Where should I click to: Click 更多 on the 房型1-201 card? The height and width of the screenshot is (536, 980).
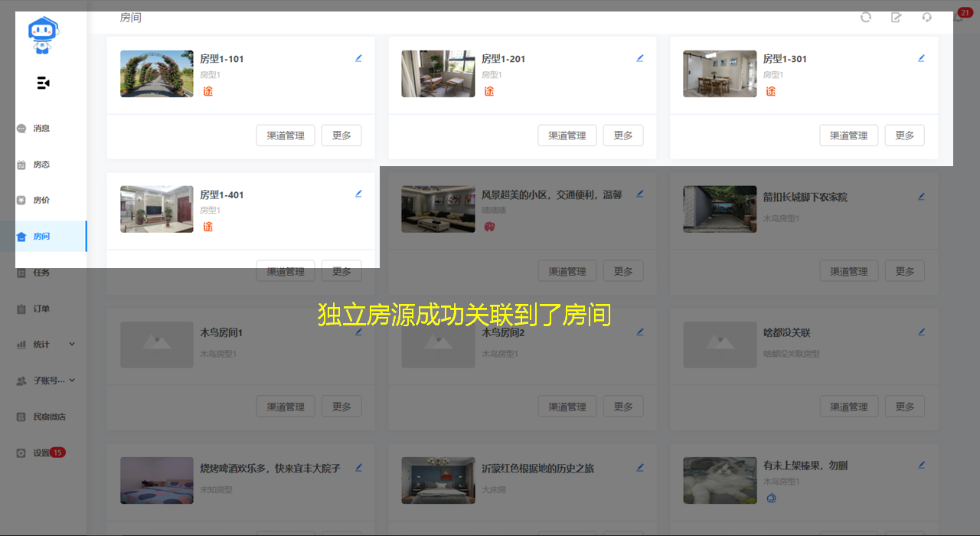(x=623, y=136)
